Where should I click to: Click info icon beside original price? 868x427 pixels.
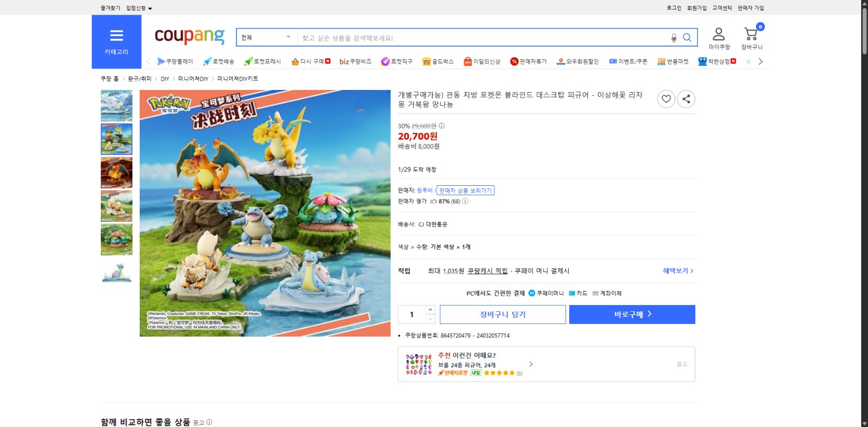pos(442,126)
